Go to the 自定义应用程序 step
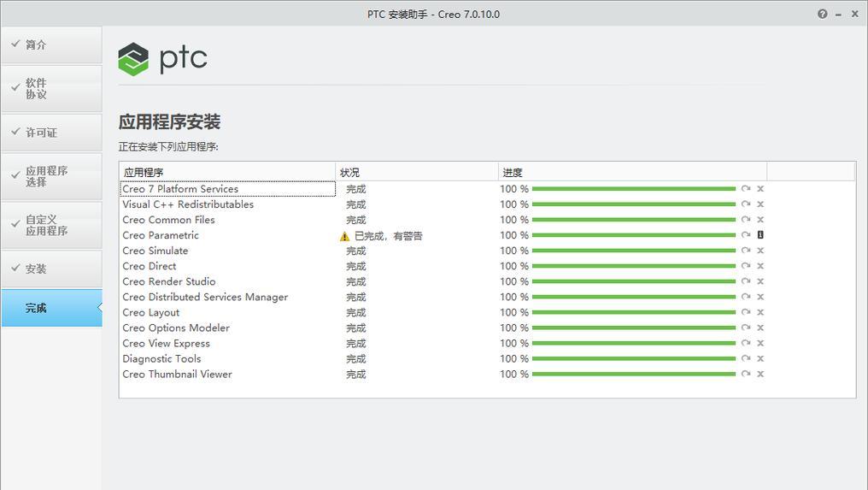The width and height of the screenshot is (868, 490). pos(51,225)
